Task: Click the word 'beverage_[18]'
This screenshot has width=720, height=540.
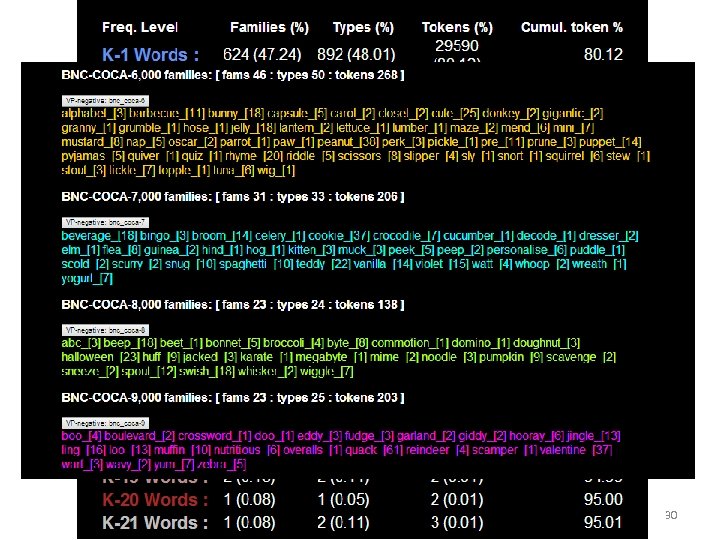Action: pyautogui.click(x=99, y=236)
